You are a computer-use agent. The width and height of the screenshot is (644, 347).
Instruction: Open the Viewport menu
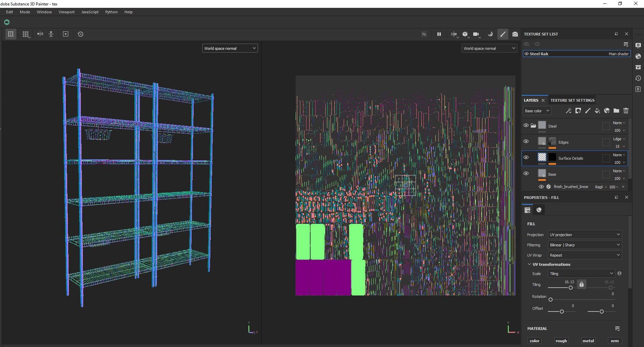(66, 12)
